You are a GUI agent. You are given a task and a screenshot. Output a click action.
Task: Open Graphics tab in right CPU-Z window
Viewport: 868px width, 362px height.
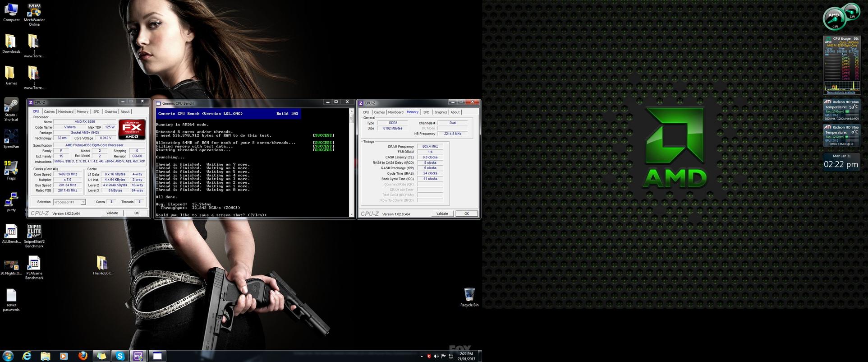[x=441, y=112]
